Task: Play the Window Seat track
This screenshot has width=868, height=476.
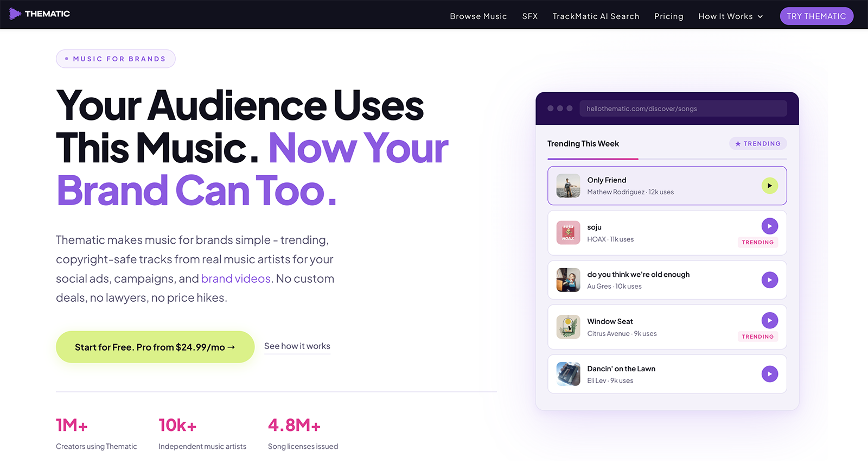Action: pos(769,320)
